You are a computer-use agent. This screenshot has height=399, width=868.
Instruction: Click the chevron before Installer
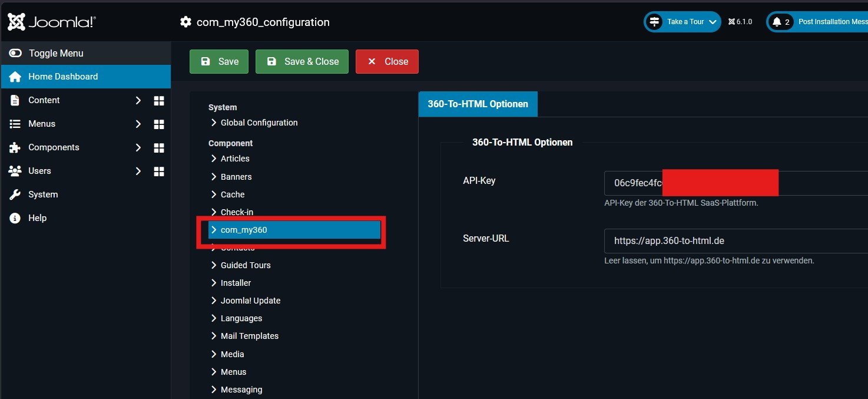(214, 283)
